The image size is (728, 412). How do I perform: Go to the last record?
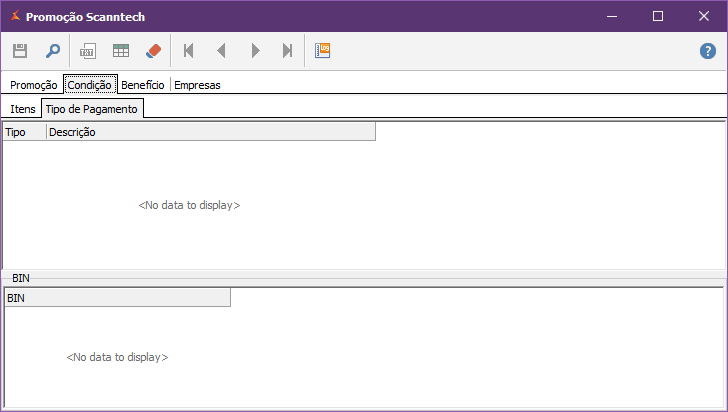click(x=288, y=51)
